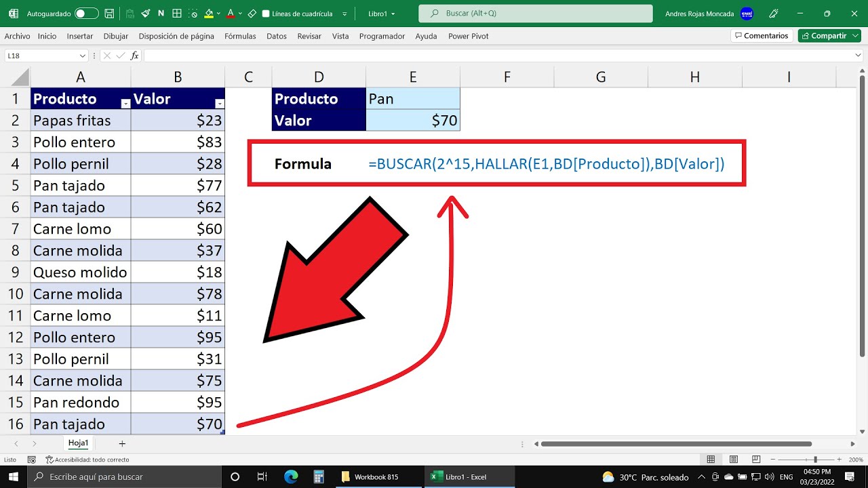Toggle the Líneas de cuadrícula checkbox
This screenshot has height=488, width=868.
(266, 14)
